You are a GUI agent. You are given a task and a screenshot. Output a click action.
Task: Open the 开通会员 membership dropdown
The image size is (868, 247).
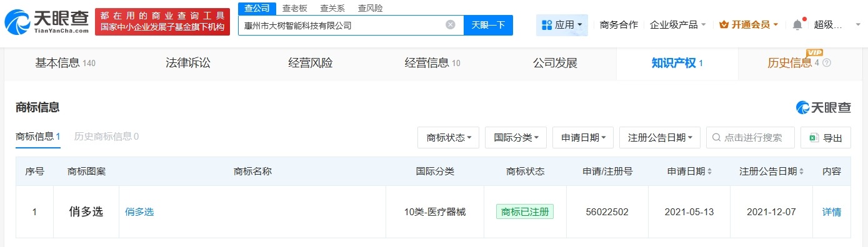749,25
